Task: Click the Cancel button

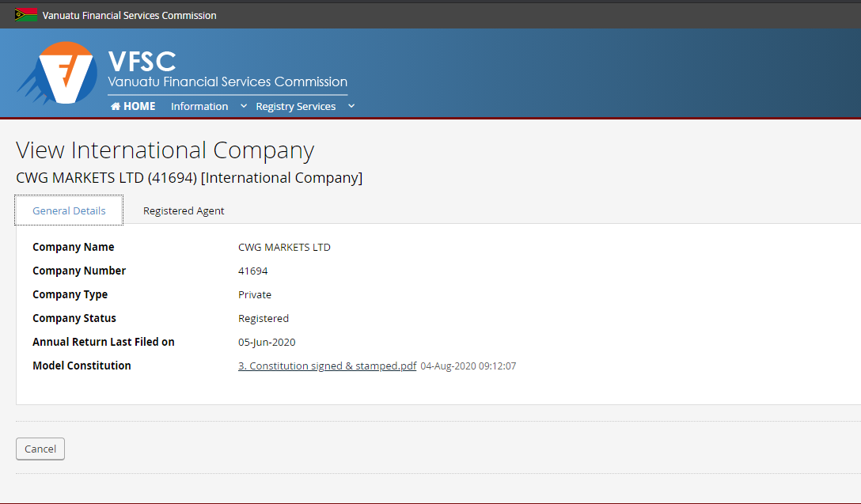Action: (40, 449)
